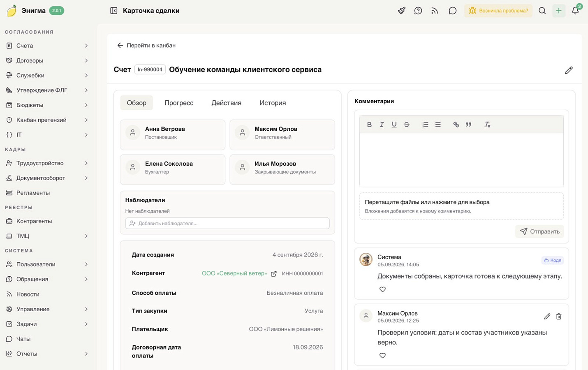Click the Отправить button
The height and width of the screenshot is (370, 588).
coord(539,231)
